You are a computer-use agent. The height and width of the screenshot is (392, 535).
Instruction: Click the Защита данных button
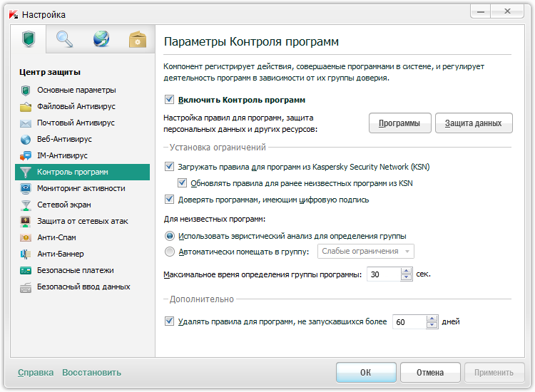click(474, 123)
